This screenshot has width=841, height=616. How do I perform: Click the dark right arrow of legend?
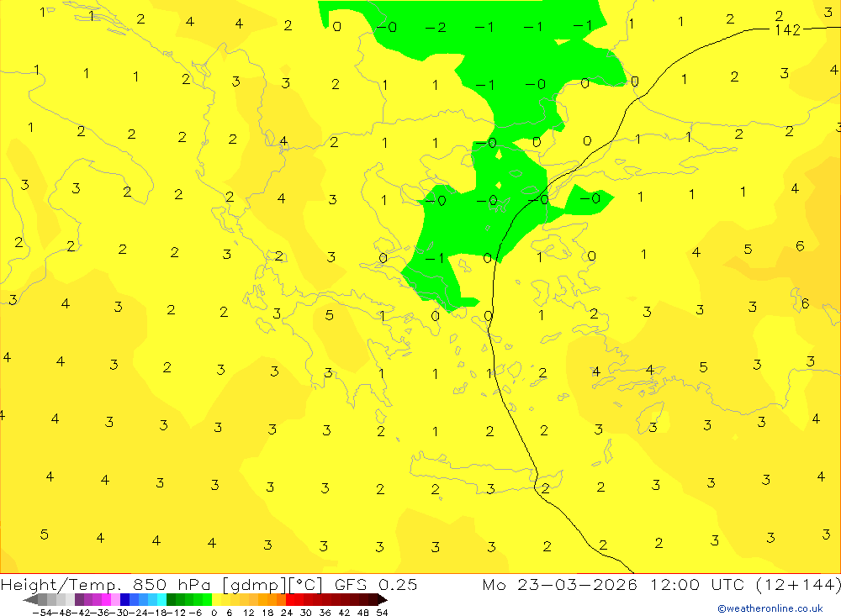coord(383,600)
